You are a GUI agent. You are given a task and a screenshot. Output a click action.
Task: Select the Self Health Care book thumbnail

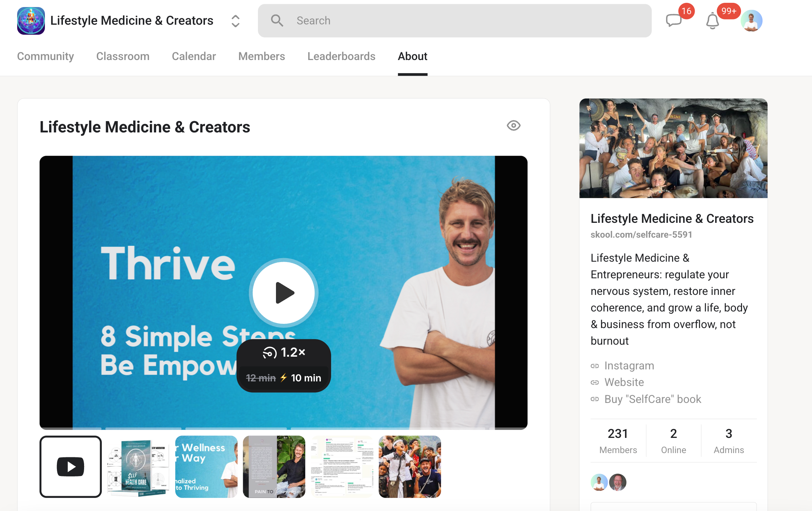pyautogui.click(x=139, y=467)
